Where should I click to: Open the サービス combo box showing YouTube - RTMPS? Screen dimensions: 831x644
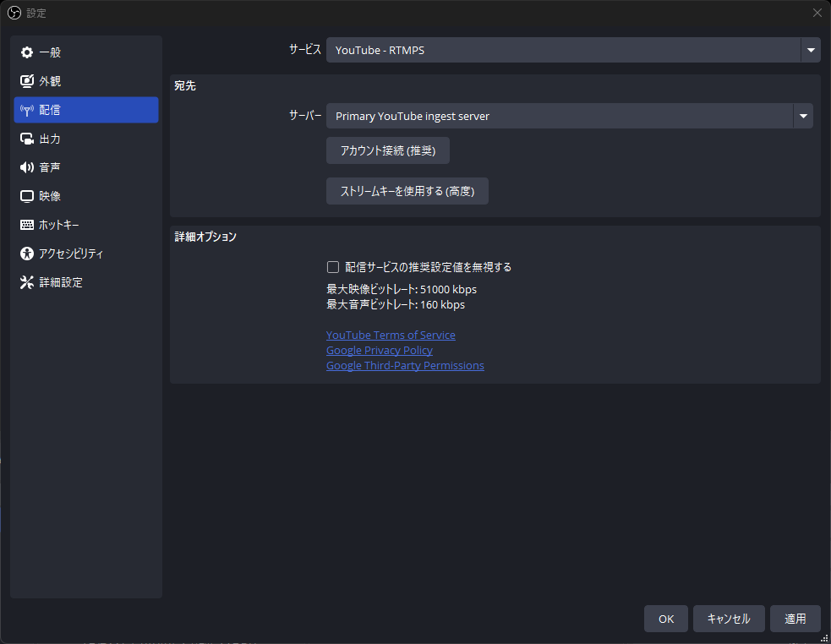tap(573, 50)
